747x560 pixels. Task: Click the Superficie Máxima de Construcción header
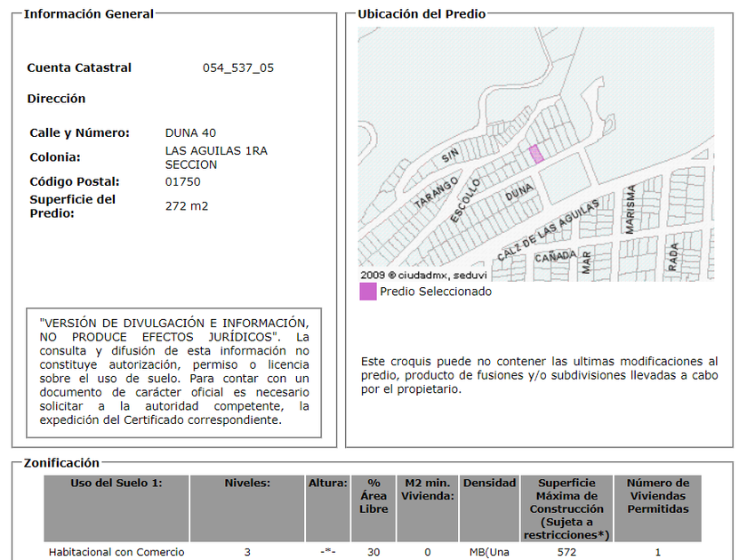[x=567, y=508]
